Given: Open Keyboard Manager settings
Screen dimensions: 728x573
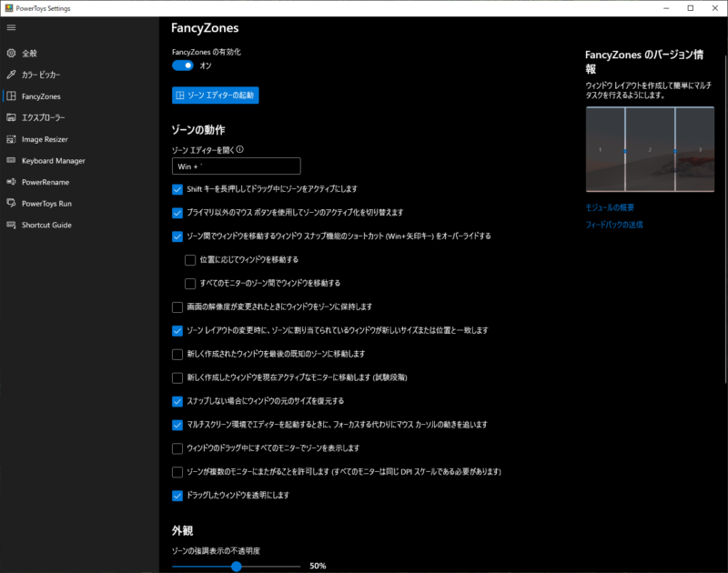Looking at the screenshot, I should 79,161.
